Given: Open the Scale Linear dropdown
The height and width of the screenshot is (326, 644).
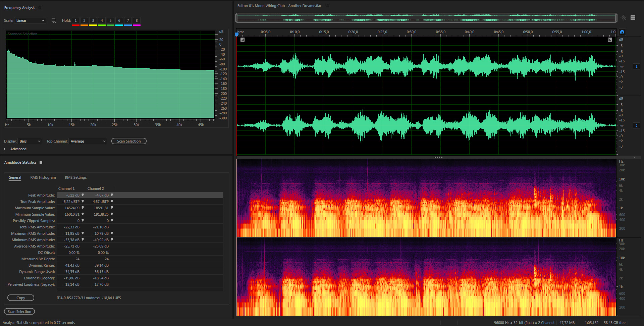Looking at the screenshot, I should click(x=30, y=20).
